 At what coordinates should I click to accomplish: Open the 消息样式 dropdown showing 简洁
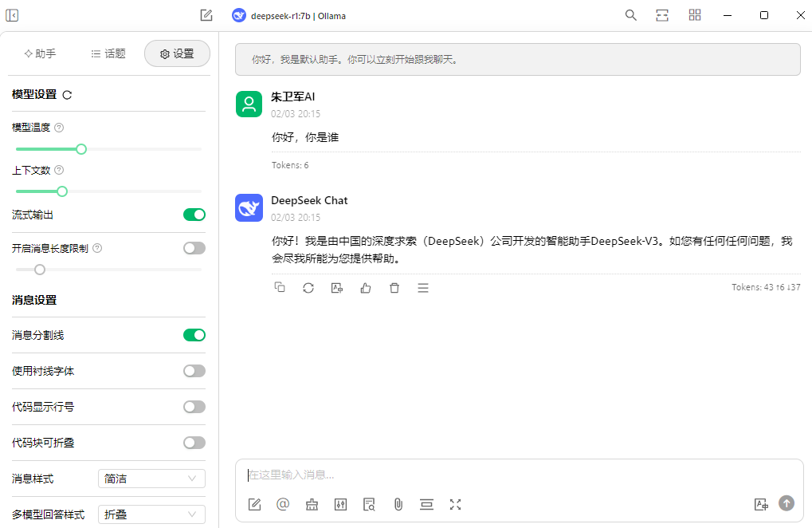click(151, 479)
